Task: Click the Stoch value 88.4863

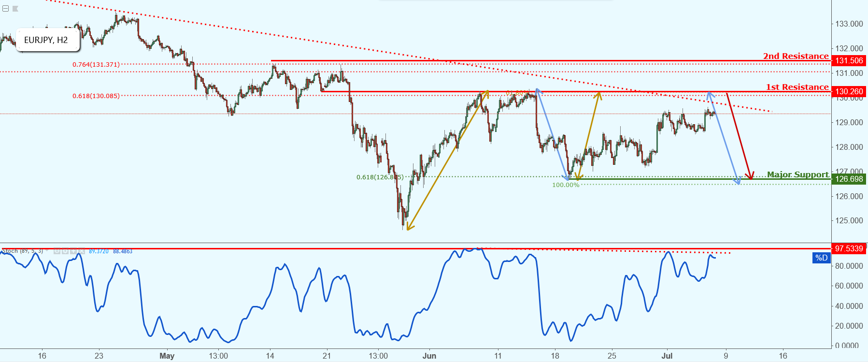Action: tap(123, 251)
